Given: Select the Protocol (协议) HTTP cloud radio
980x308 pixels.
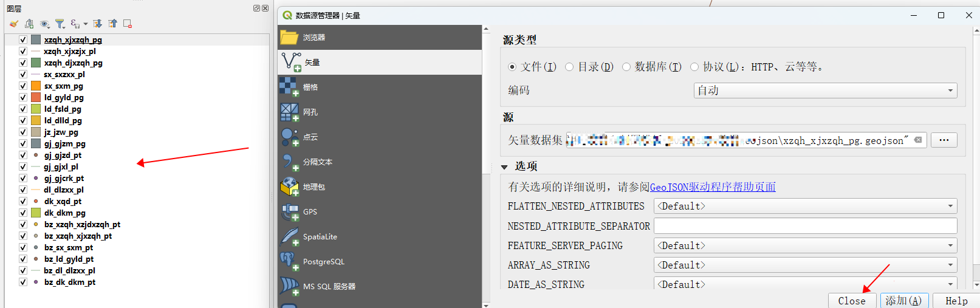Looking at the screenshot, I should click(x=694, y=67).
